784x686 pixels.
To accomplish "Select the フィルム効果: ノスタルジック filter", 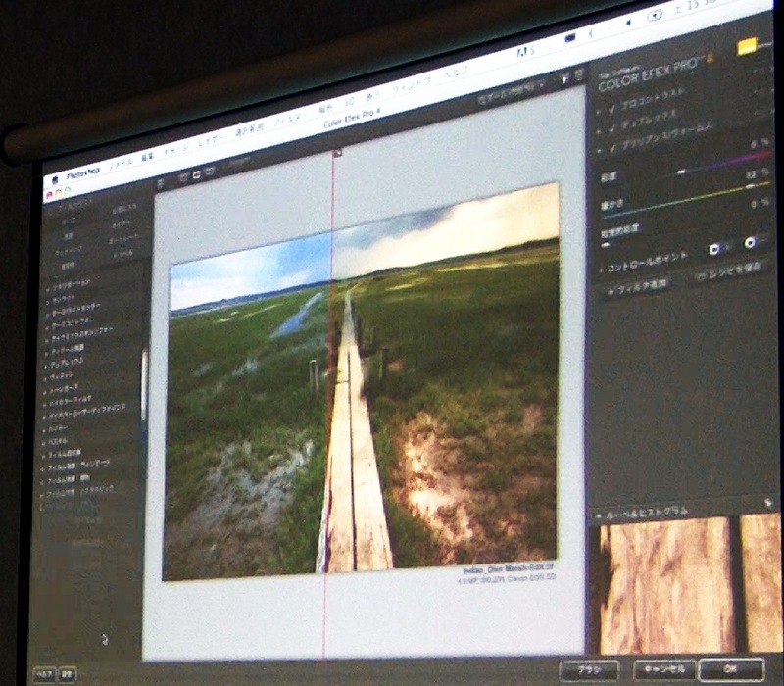I will tap(79, 491).
